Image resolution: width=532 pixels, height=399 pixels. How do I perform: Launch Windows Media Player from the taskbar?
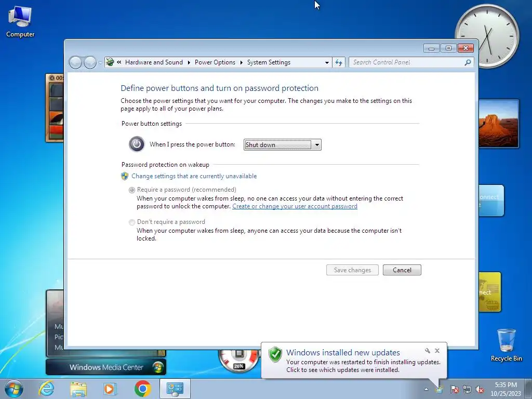[x=110, y=389]
